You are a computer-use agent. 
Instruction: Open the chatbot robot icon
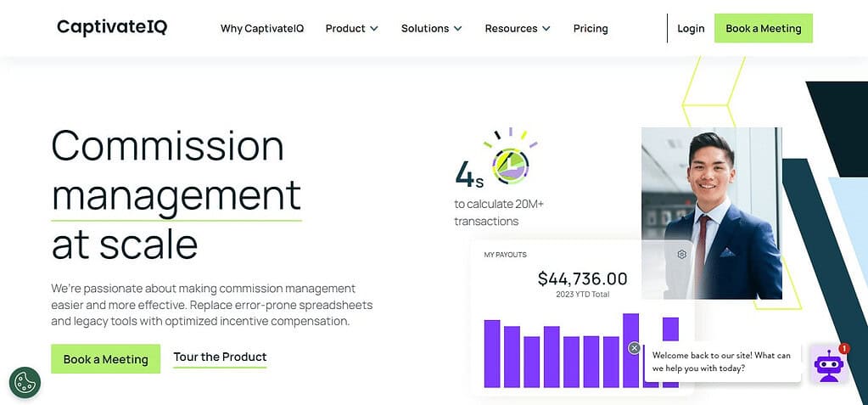(829, 364)
